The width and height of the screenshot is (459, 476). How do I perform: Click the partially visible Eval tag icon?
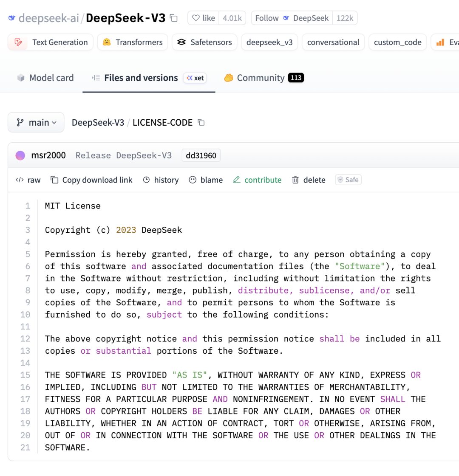click(440, 42)
